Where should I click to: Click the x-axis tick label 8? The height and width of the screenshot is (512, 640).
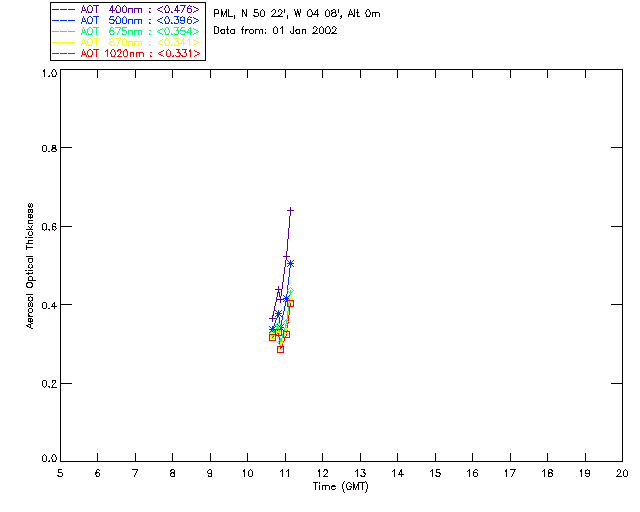tap(173, 473)
